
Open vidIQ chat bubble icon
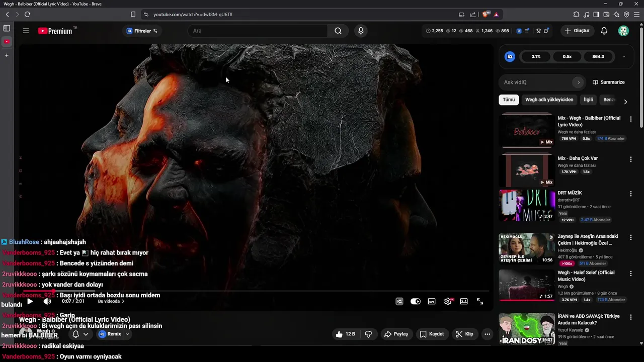pyautogui.click(x=546, y=31)
